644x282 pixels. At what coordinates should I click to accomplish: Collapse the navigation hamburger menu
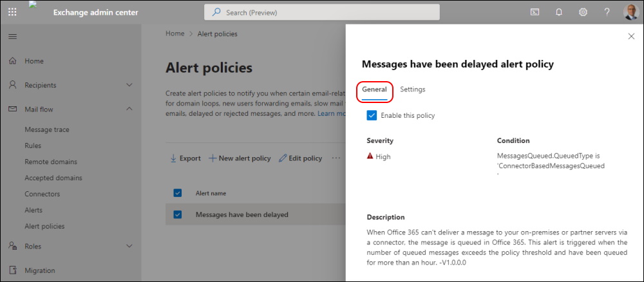coord(13,37)
